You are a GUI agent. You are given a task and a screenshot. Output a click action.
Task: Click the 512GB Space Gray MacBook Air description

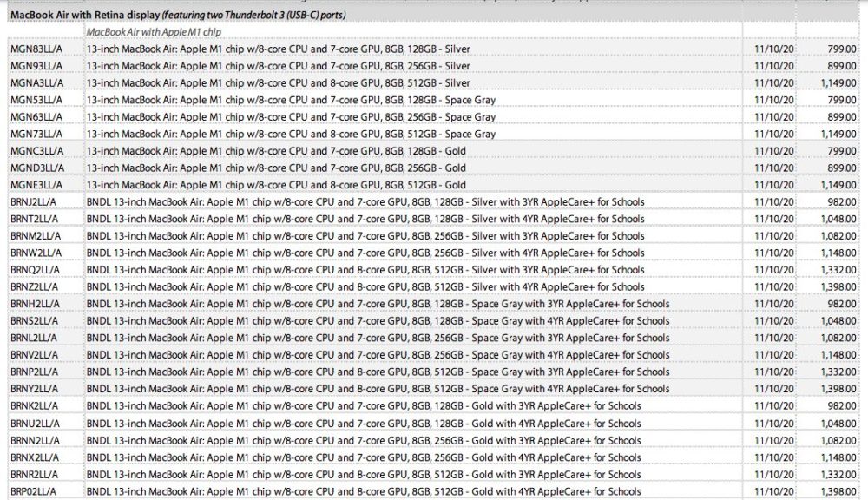[x=291, y=135]
